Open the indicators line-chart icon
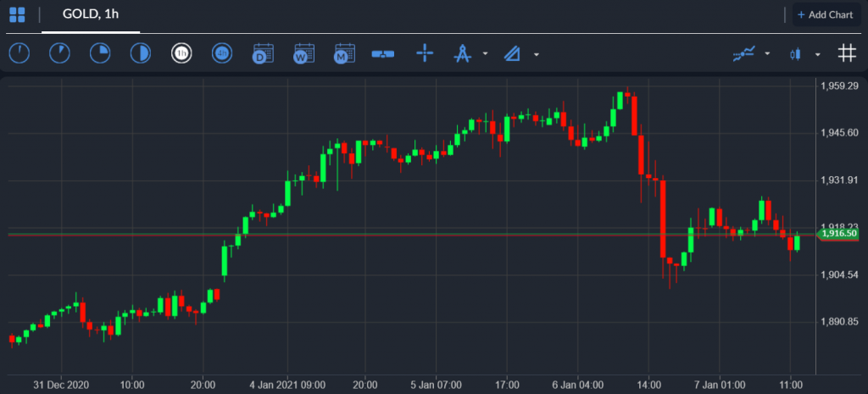 click(x=744, y=53)
